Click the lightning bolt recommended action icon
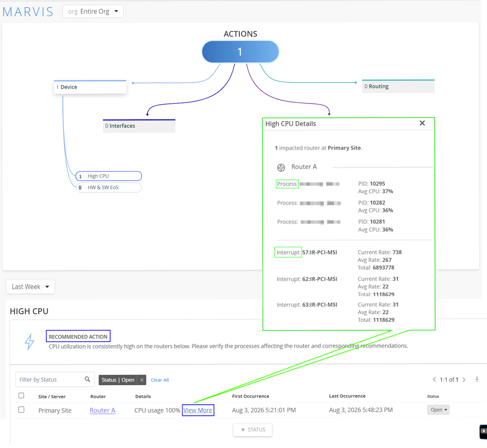The width and height of the screenshot is (487, 448). tap(29, 342)
